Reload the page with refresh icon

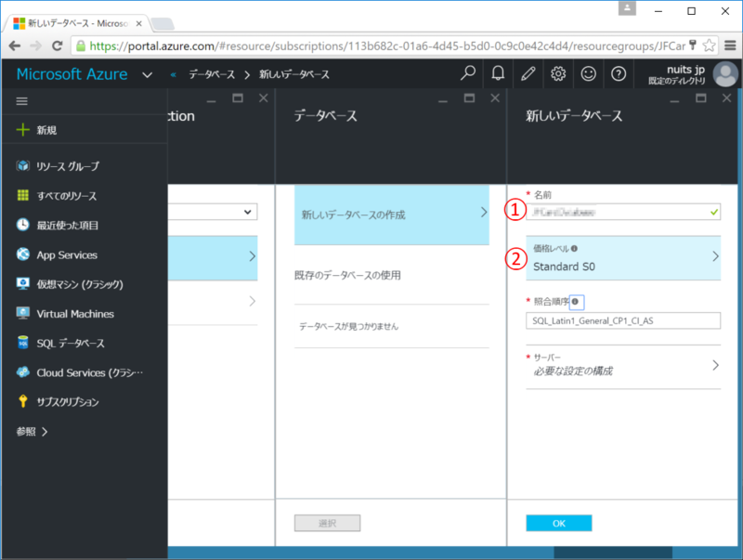coord(58,46)
